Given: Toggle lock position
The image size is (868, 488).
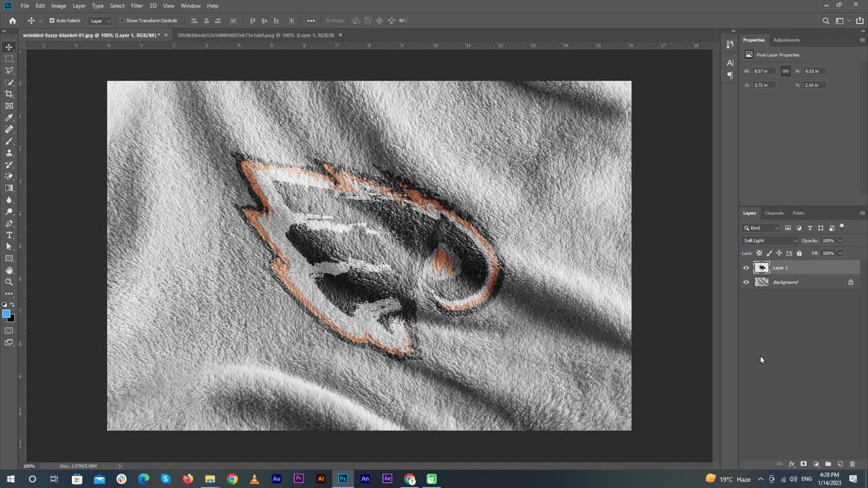Looking at the screenshot, I should click(x=778, y=253).
